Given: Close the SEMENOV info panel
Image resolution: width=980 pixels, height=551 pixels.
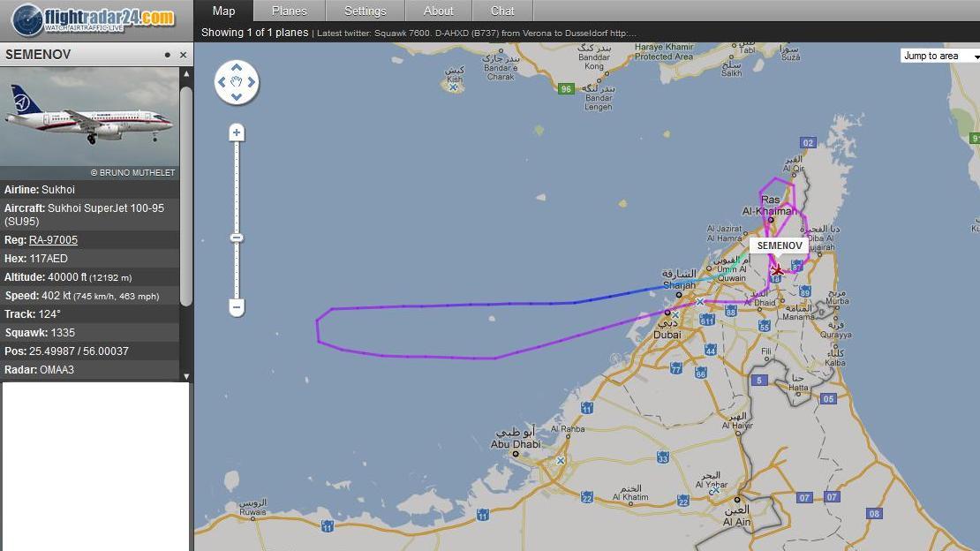Looking at the screenshot, I should (183, 55).
